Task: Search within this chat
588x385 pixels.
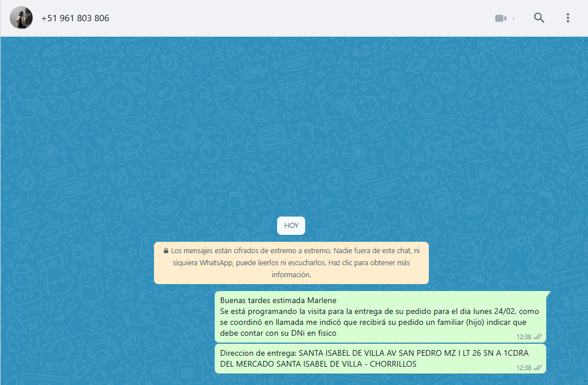Action: pyautogui.click(x=539, y=18)
